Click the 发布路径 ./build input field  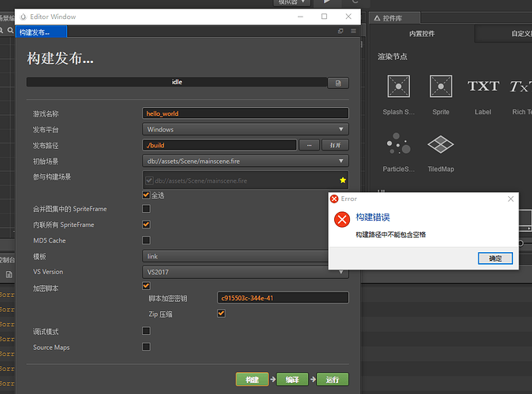pyautogui.click(x=220, y=145)
